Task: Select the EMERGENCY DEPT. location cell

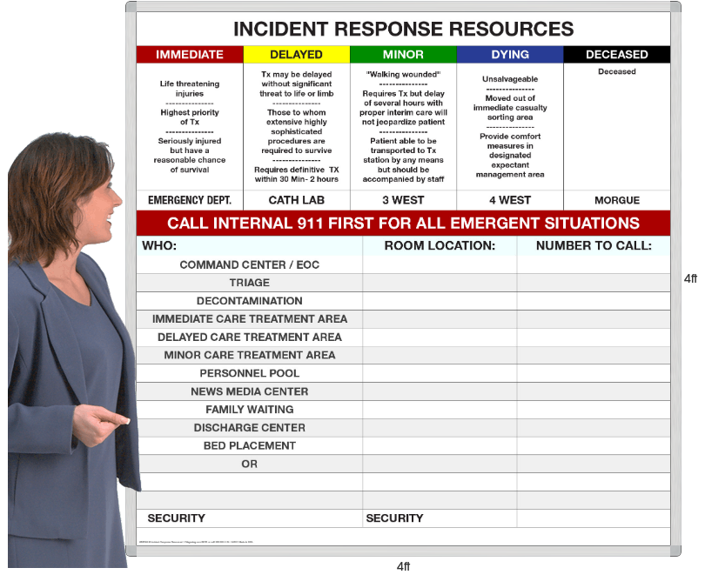Action: (x=189, y=200)
